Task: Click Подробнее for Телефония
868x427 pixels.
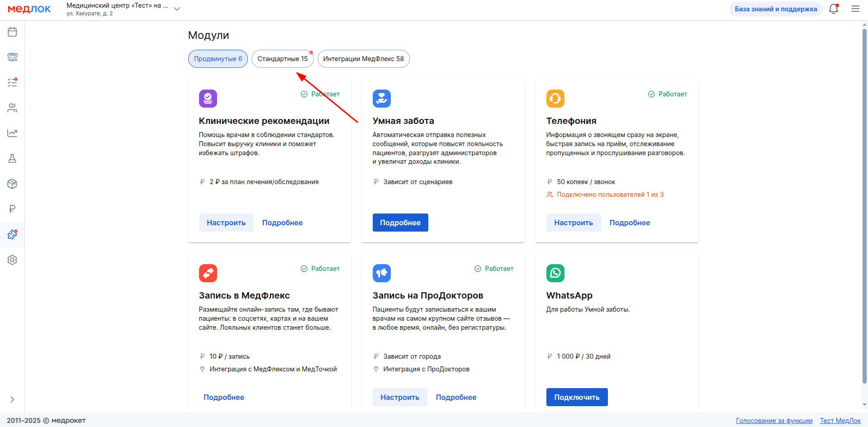Action: coord(630,223)
